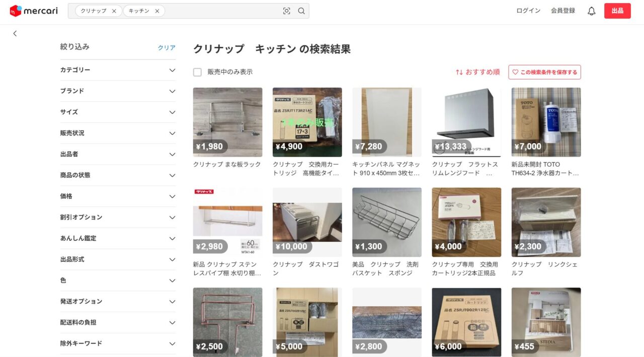644x357 pixels.
Task: Open the ¥2,500 copper rack listing
Action: click(227, 322)
